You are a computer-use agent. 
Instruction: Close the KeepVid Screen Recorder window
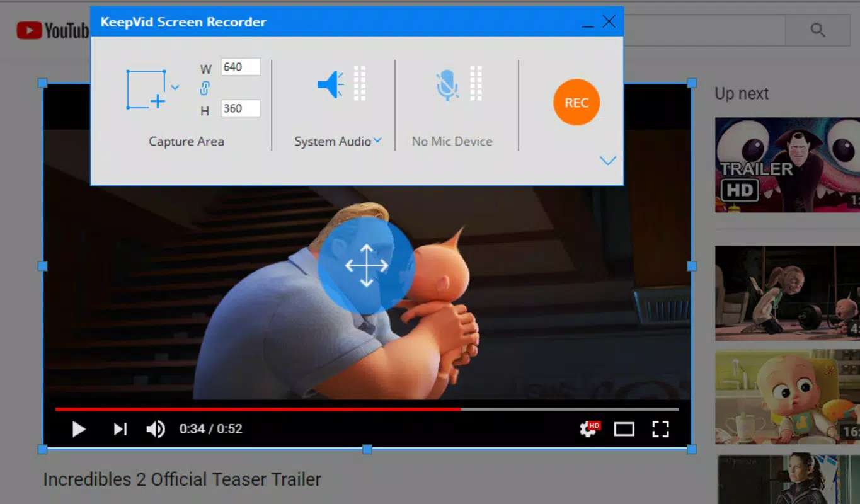pyautogui.click(x=609, y=21)
